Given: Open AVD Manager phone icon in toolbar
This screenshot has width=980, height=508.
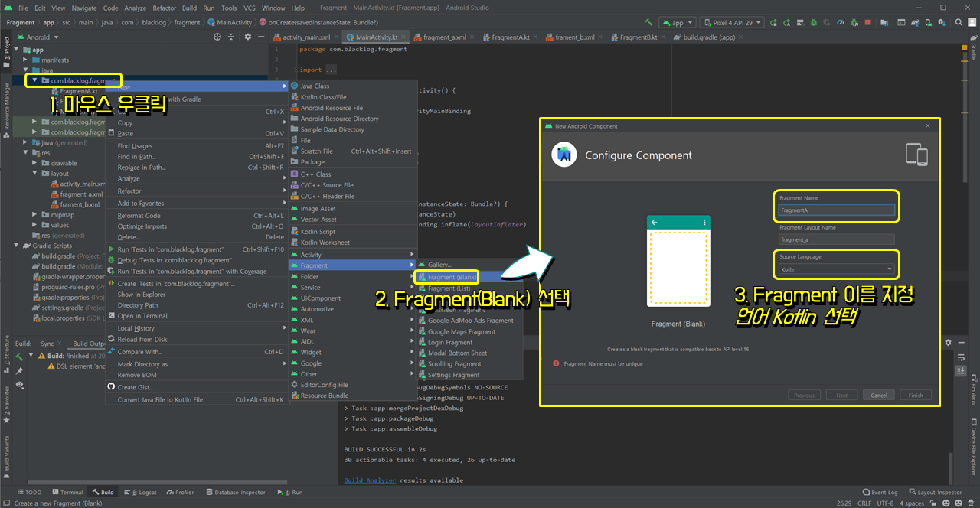Looking at the screenshot, I should [x=929, y=23].
